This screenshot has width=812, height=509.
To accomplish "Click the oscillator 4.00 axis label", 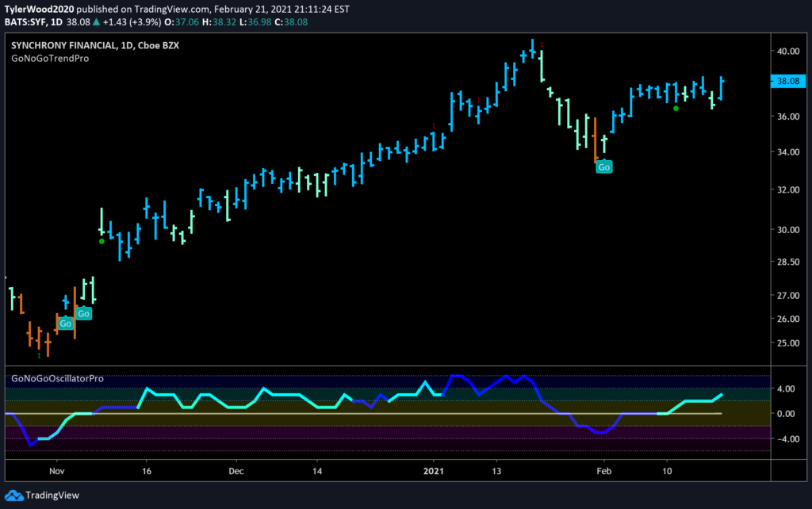I will [787, 388].
